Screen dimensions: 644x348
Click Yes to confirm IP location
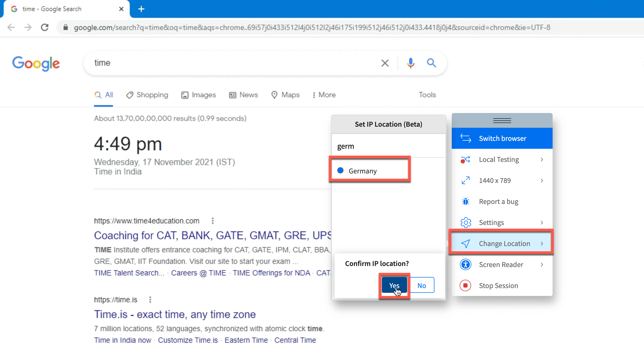coord(394,285)
